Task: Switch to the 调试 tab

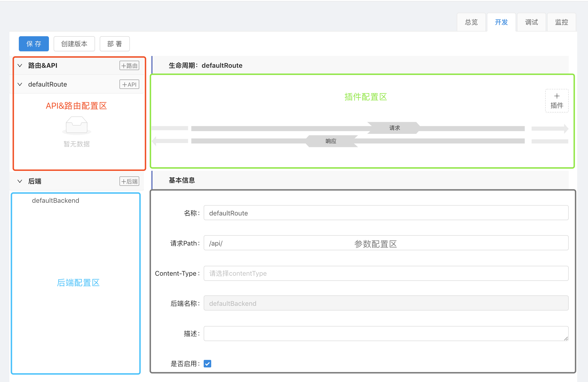Action: coord(531,22)
